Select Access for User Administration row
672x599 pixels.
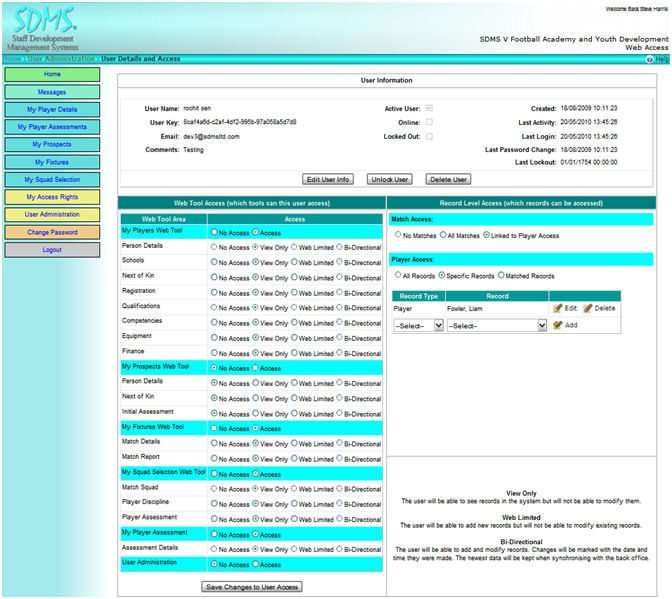tap(255, 564)
